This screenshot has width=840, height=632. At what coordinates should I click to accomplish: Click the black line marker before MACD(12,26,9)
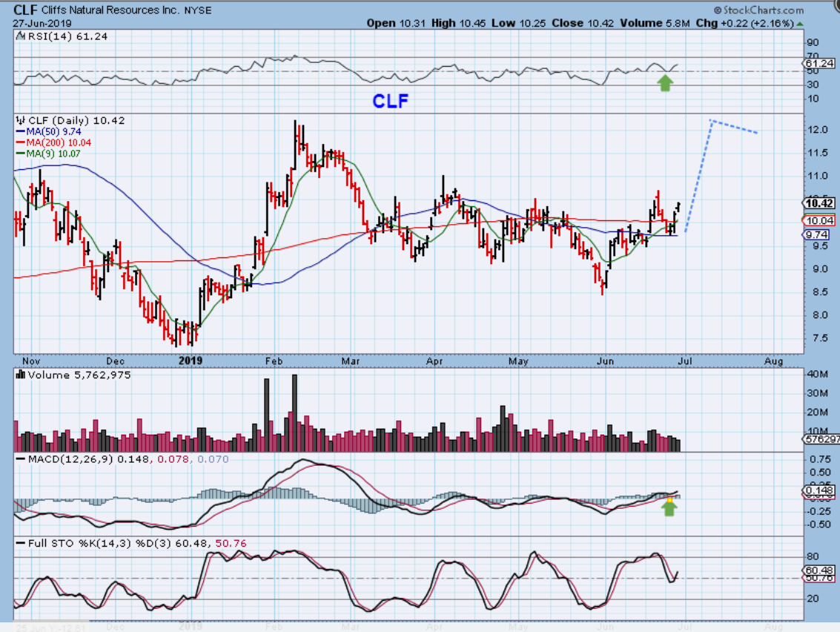coord(20,459)
